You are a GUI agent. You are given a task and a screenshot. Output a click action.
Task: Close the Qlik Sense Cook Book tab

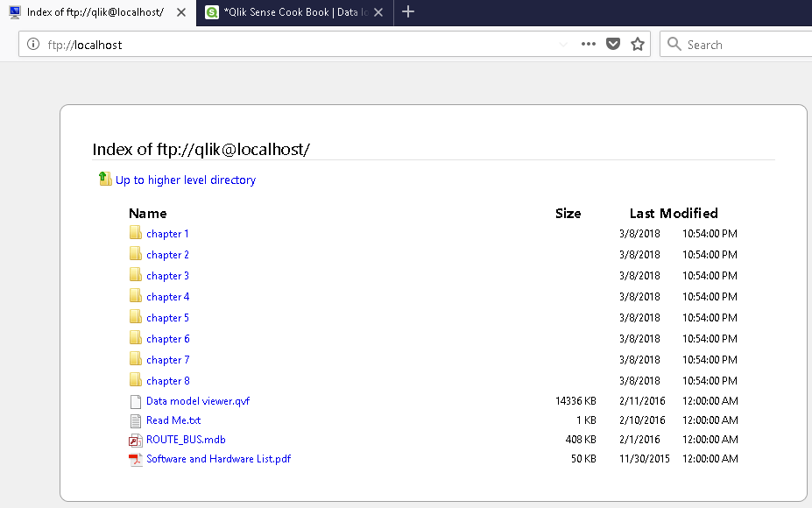click(x=378, y=12)
